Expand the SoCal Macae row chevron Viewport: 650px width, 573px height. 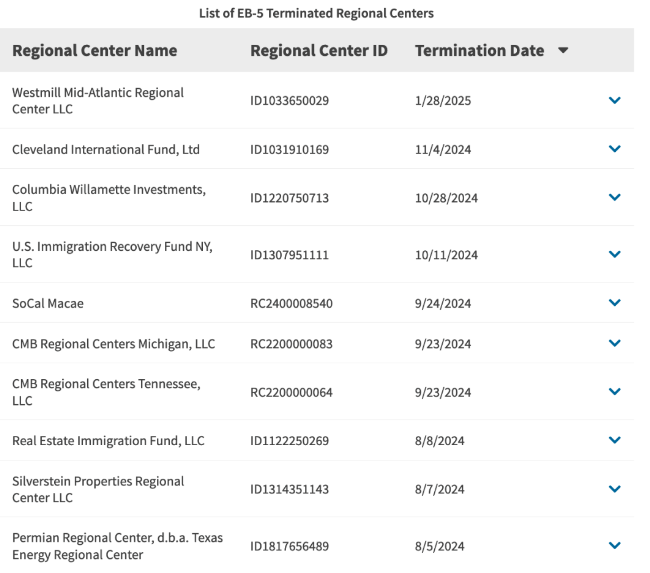point(614,303)
